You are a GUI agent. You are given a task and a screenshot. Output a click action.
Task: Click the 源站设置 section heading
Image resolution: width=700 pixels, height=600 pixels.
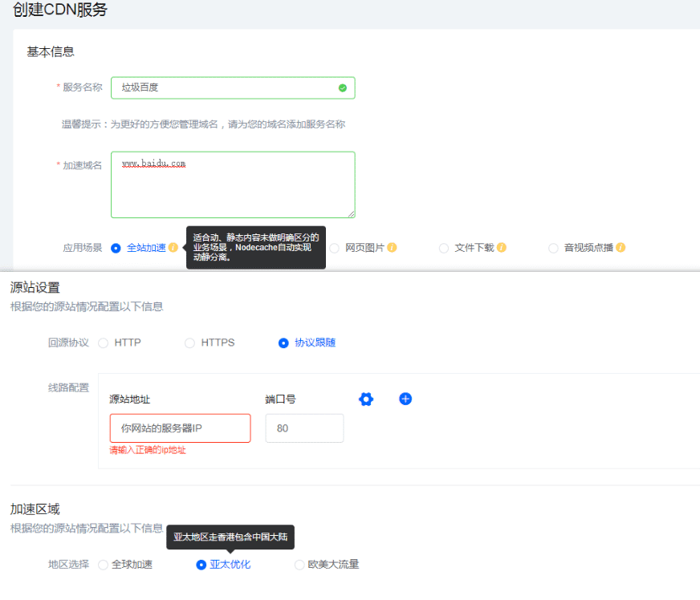35,288
